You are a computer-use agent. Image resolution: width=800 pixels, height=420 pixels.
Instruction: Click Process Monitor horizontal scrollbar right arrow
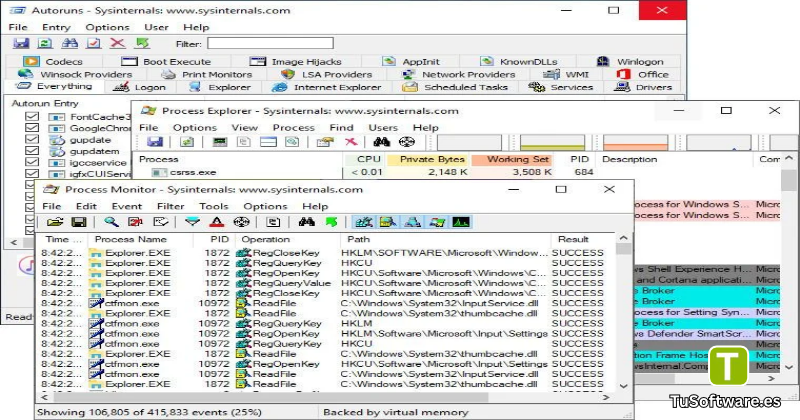606,397
